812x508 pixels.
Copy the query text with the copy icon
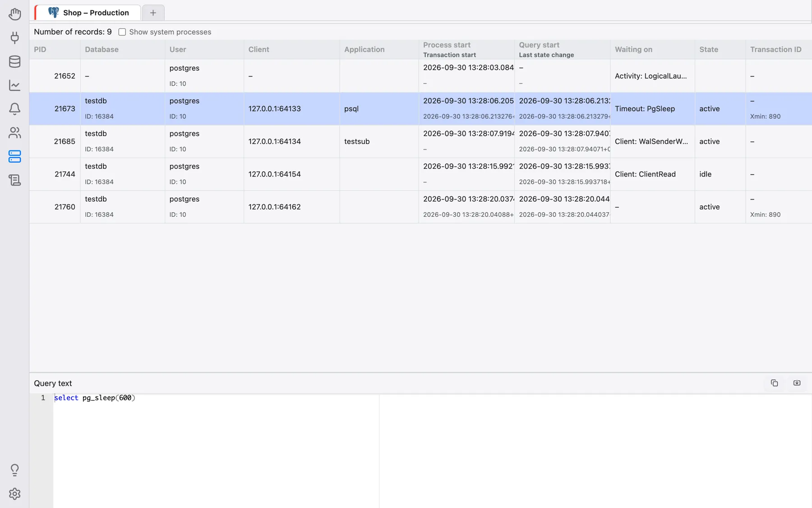tap(774, 383)
